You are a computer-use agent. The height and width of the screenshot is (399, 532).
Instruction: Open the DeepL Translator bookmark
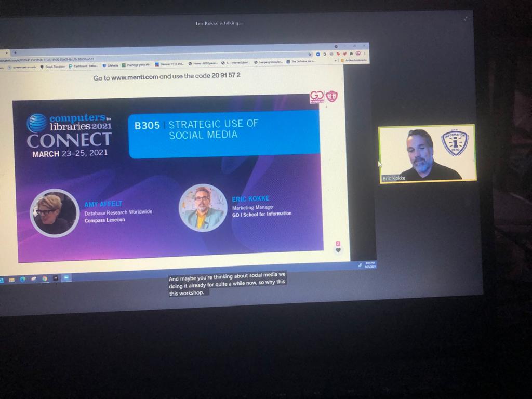coord(52,66)
